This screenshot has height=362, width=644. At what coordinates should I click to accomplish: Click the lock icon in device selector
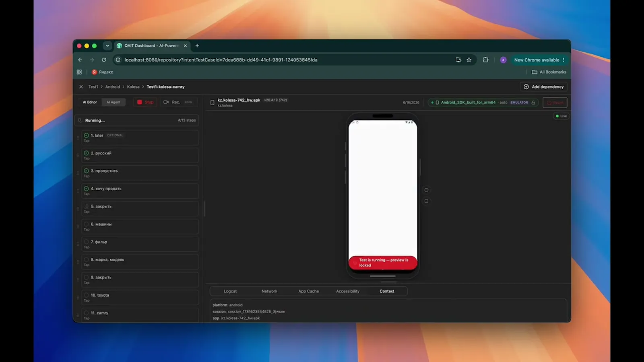533,103
